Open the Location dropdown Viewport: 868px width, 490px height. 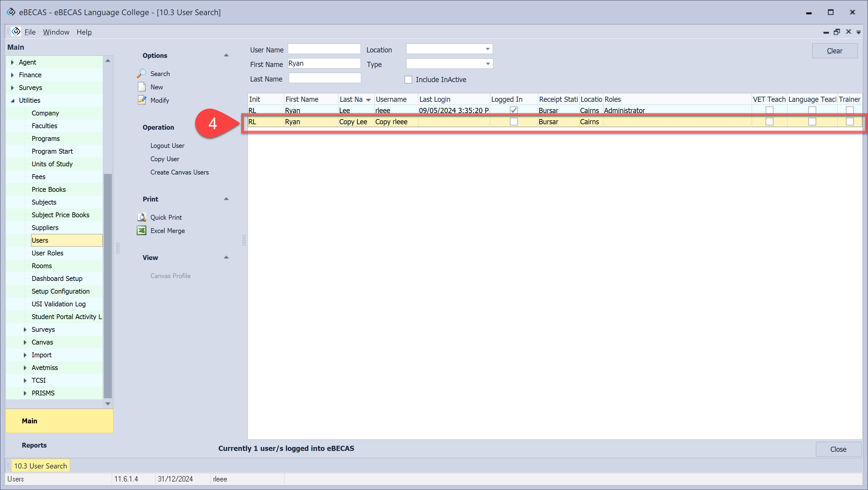click(487, 49)
